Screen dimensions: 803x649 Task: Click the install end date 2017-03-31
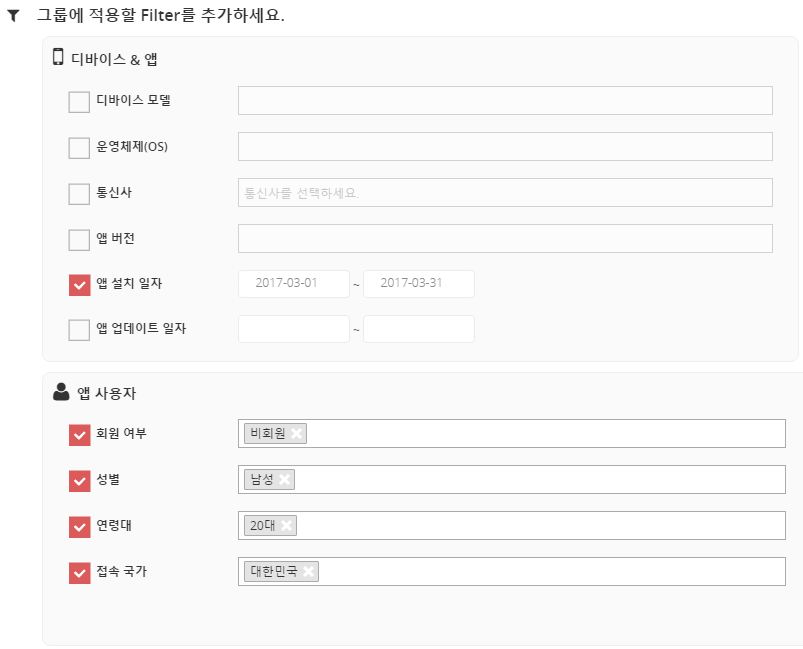419,284
